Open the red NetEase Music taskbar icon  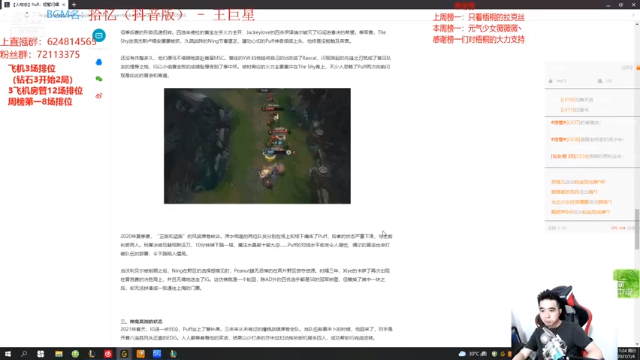click(x=108, y=354)
